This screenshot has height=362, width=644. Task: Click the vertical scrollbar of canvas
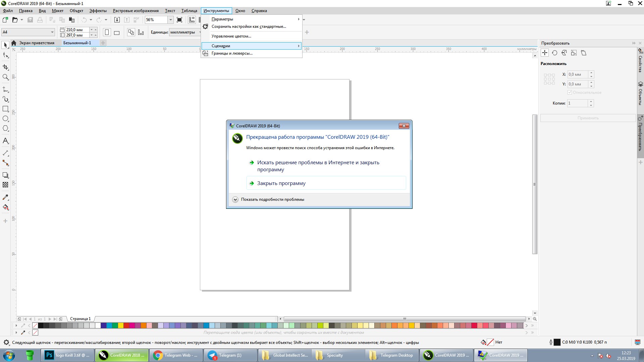pyautogui.click(x=535, y=184)
